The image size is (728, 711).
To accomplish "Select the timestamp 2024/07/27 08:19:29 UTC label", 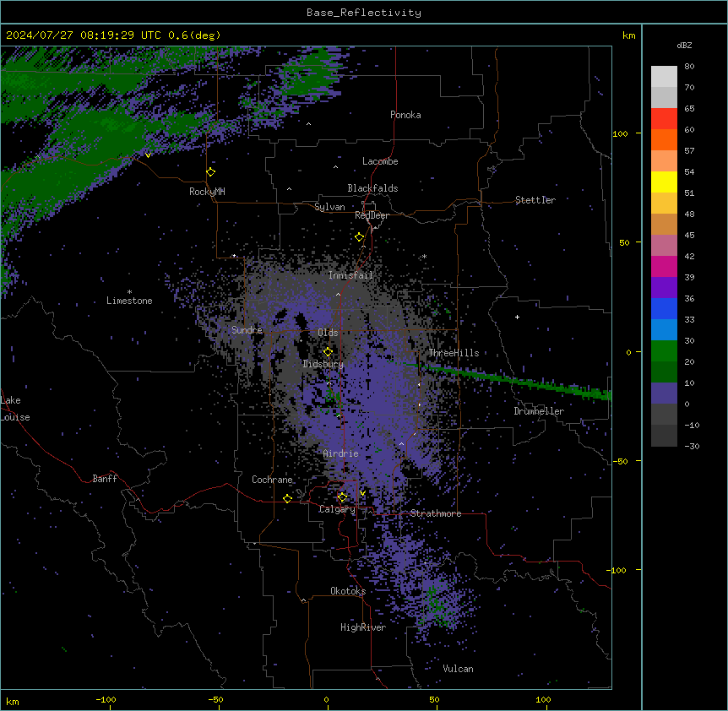I will point(84,35).
